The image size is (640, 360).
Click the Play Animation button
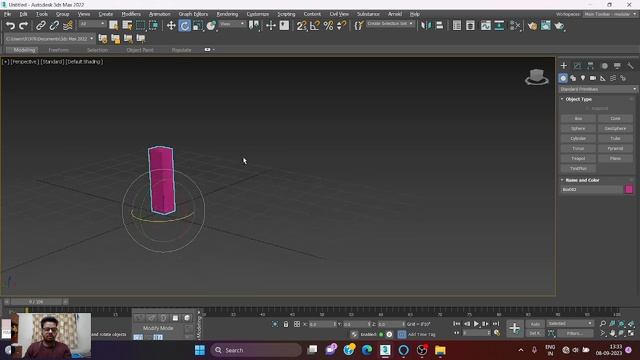(x=476, y=324)
